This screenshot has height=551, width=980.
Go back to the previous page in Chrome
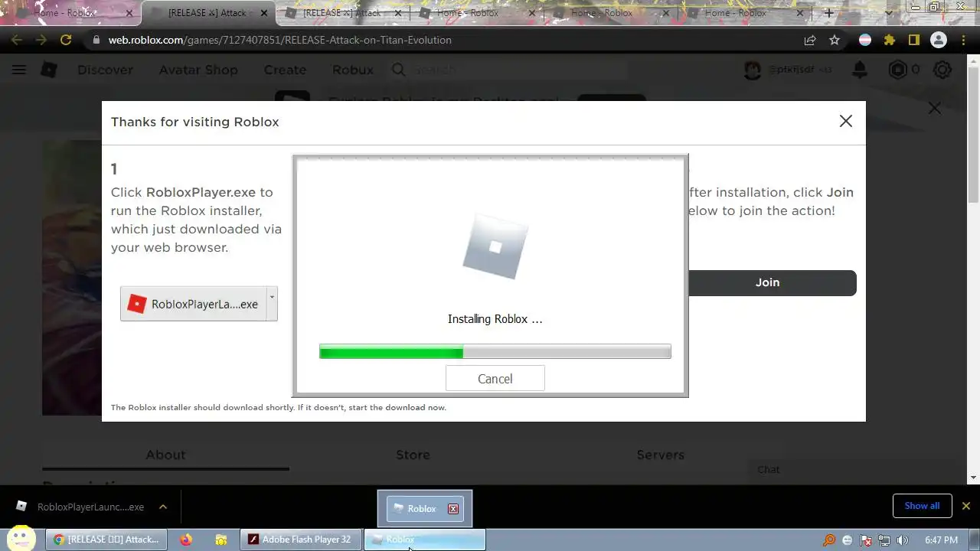click(17, 40)
